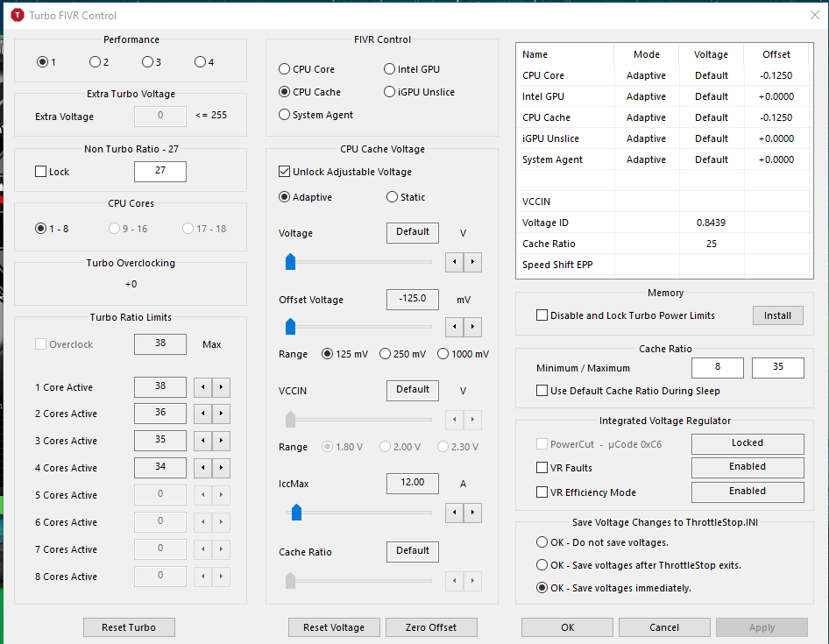Select Performance profile 4

click(x=204, y=62)
